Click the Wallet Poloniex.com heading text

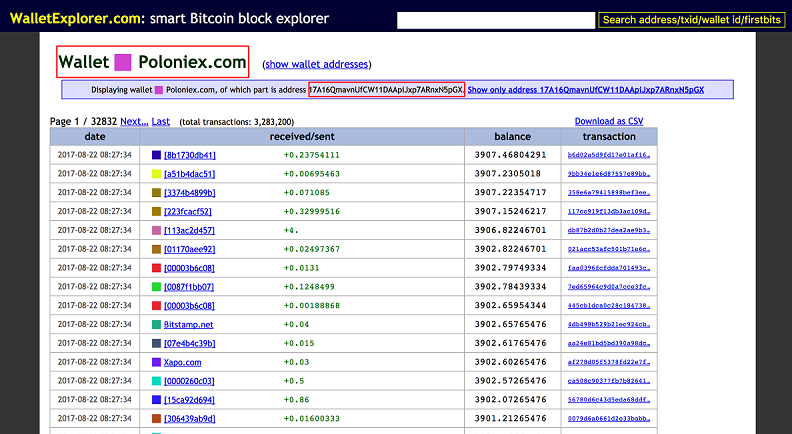tap(153, 62)
